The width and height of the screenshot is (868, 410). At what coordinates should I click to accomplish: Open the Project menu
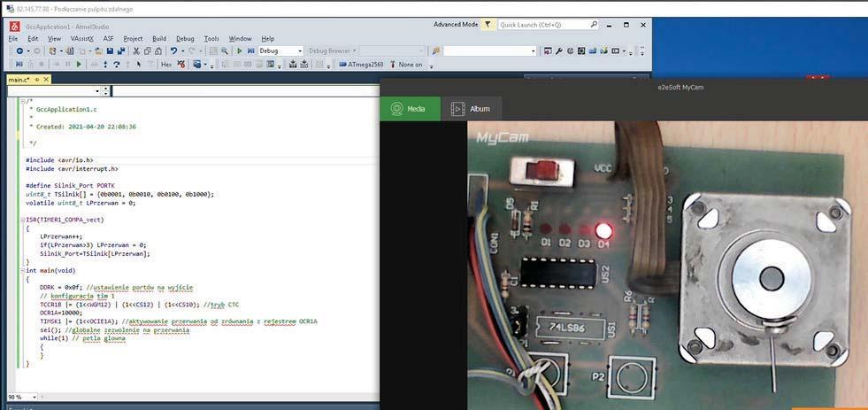pos(133,39)
